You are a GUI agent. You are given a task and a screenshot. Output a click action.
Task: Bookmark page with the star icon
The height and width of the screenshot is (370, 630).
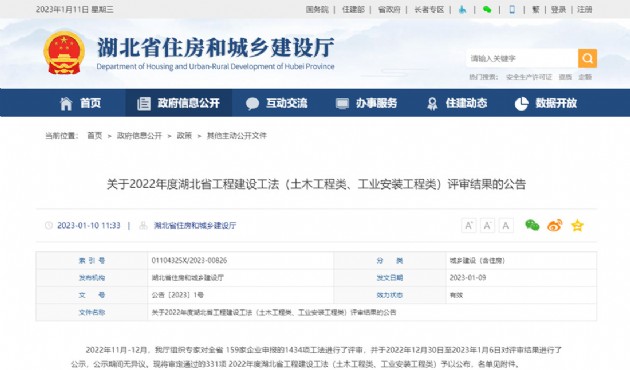tap(577, 225)
